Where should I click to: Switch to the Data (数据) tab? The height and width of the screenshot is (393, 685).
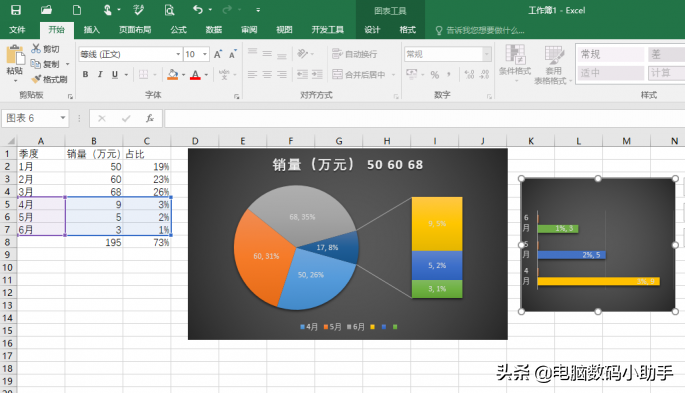click(x=214, y=30)
